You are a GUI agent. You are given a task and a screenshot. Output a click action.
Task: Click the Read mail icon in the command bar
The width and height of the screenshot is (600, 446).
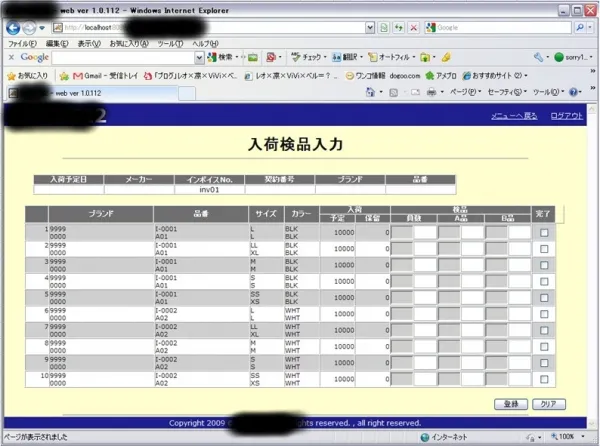[415, 92]
